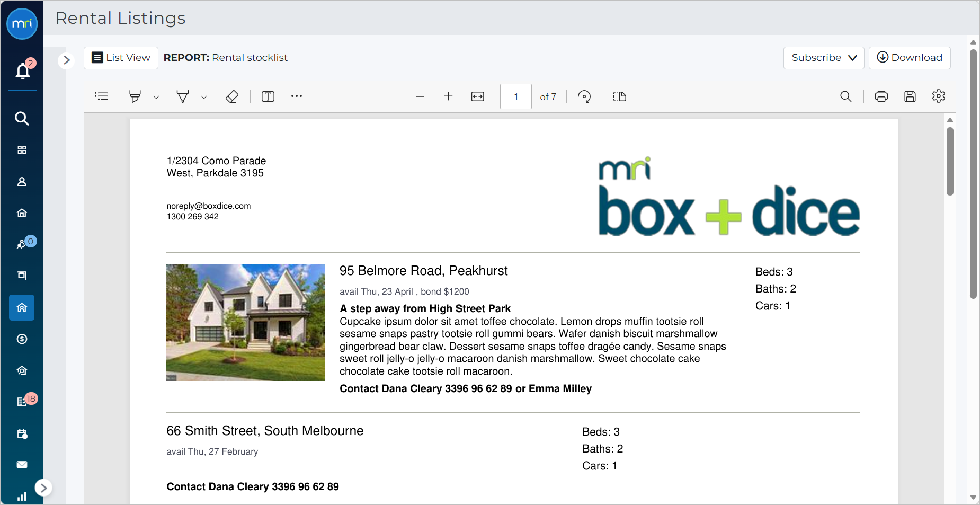Open the dashboard grid icon in sidebar
This screenshot has width=980, height=505.
click(22, 150)
